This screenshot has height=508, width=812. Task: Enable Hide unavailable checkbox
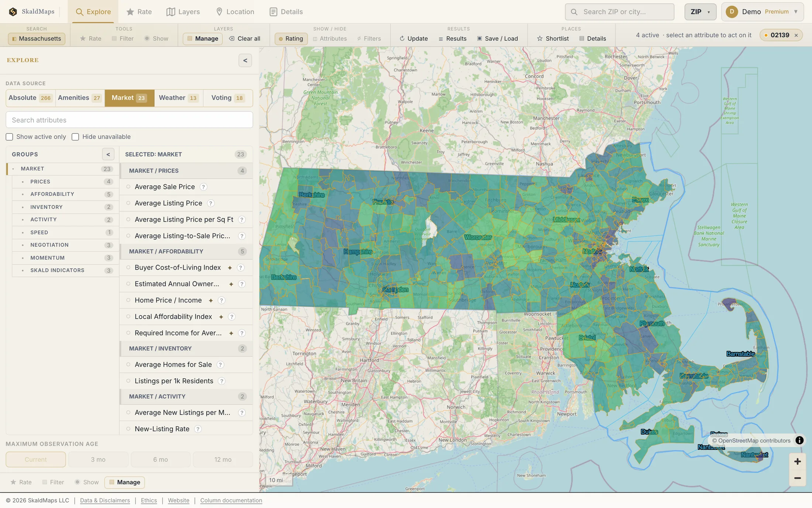click(75, 137)
